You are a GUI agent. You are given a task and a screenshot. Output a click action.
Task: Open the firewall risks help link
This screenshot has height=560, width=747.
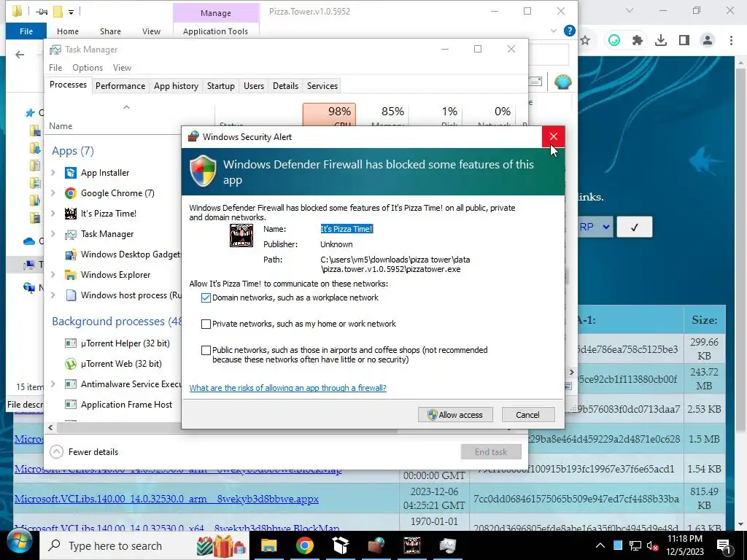coord(287,388)
